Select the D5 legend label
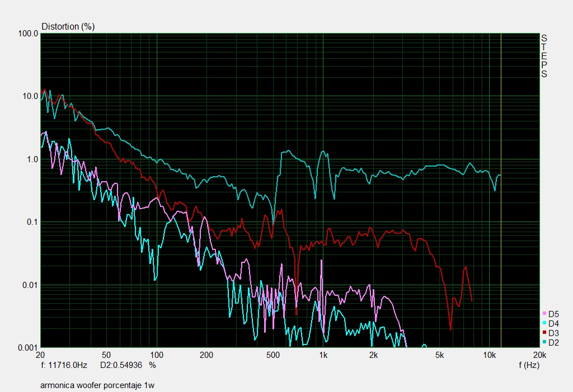 click(553, 314)
